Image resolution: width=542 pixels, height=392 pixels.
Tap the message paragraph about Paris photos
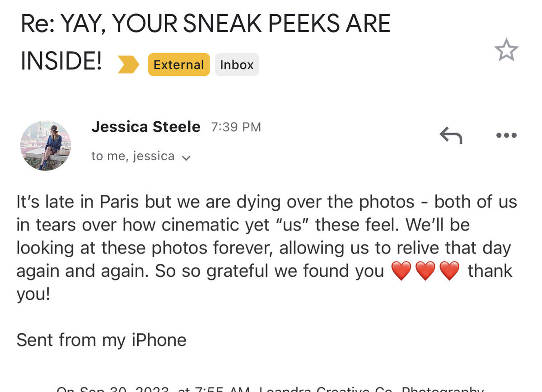click(266, 248)
